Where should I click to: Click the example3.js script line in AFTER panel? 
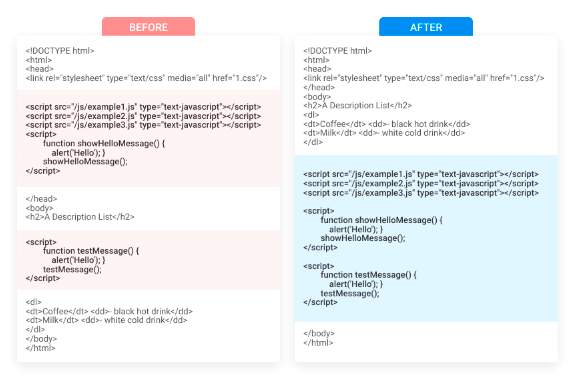coord(421,193)
